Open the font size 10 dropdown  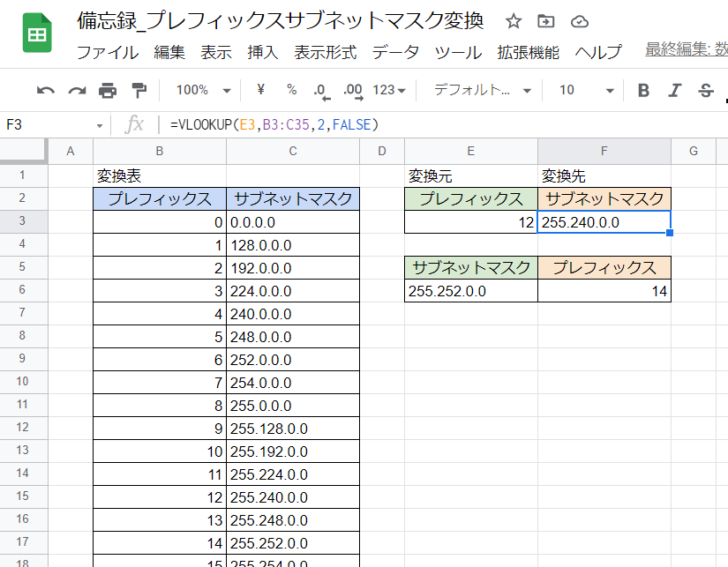click(x=586, y=90)
